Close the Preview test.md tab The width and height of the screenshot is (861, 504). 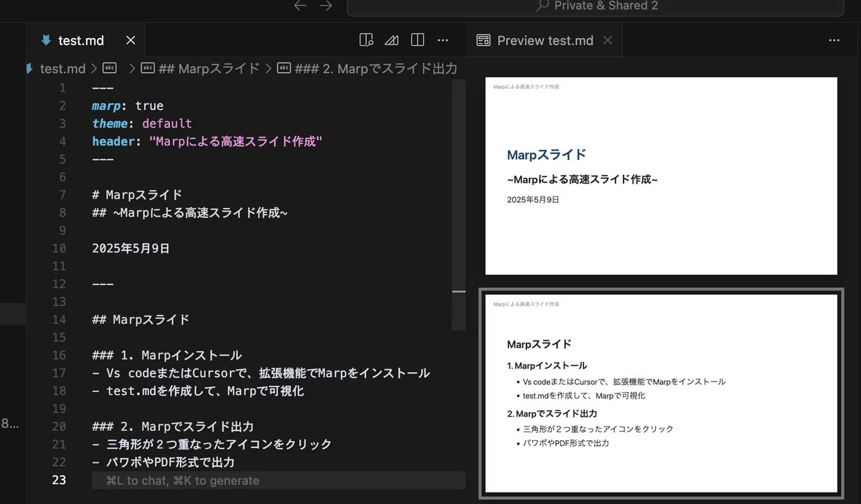[x=607, y=40]
